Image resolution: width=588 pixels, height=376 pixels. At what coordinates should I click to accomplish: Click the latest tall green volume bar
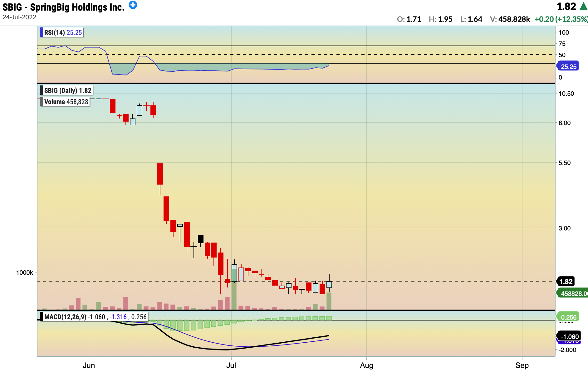point(329,301)
